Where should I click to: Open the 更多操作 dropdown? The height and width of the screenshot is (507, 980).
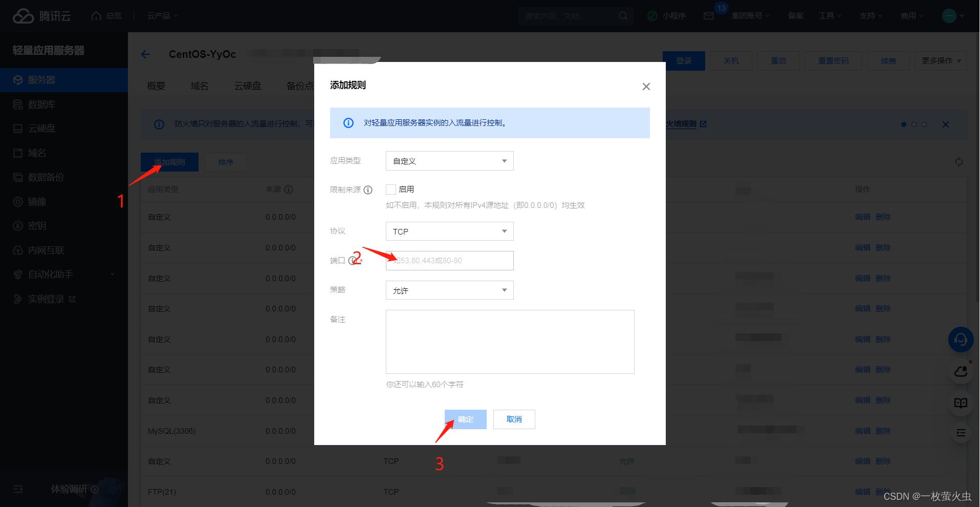pos(941,61)
